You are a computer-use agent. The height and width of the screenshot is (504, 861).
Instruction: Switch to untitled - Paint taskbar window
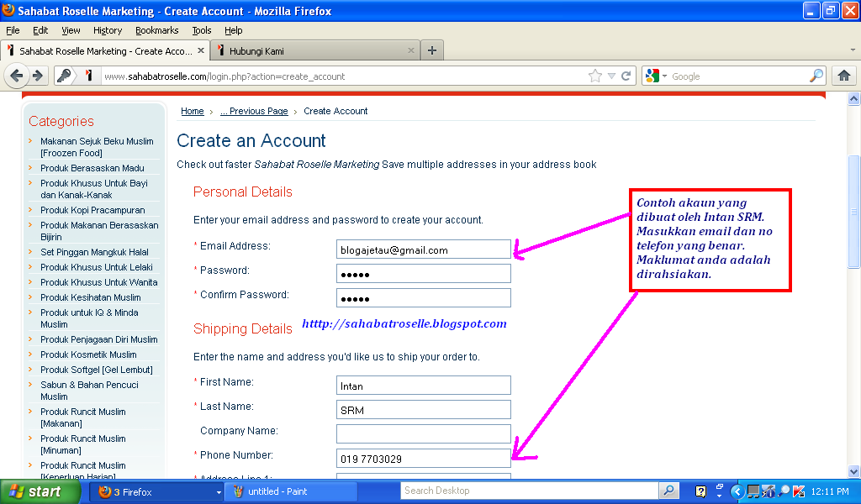pos(291,492)
